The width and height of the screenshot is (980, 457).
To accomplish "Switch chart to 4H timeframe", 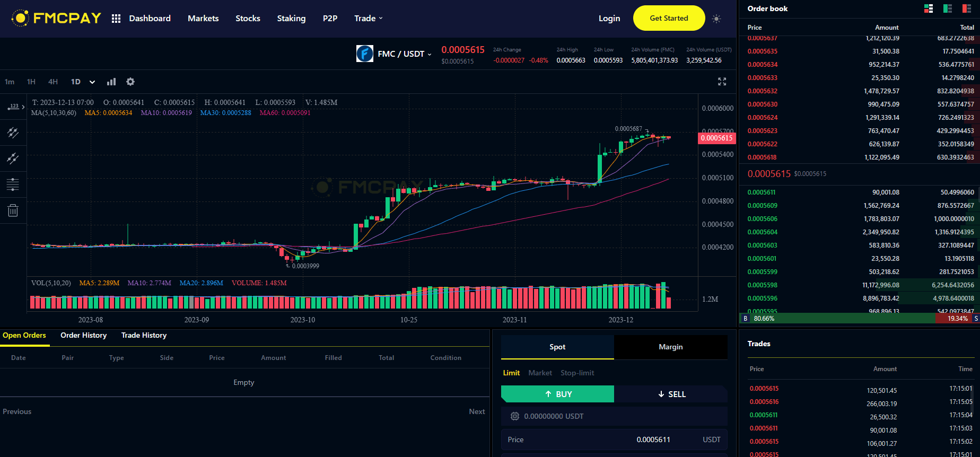I will (53, 82).
